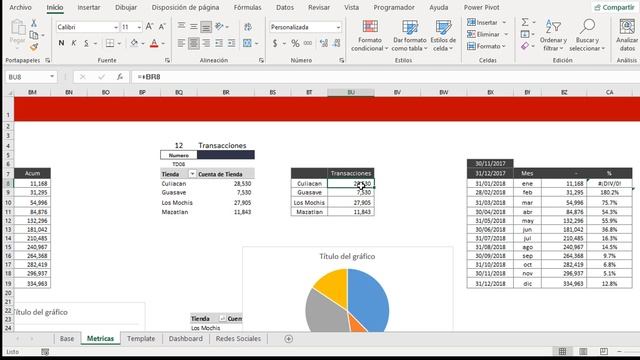
Task: Toggle bottom vertical alignment
Action: click(x=206, y=27)
